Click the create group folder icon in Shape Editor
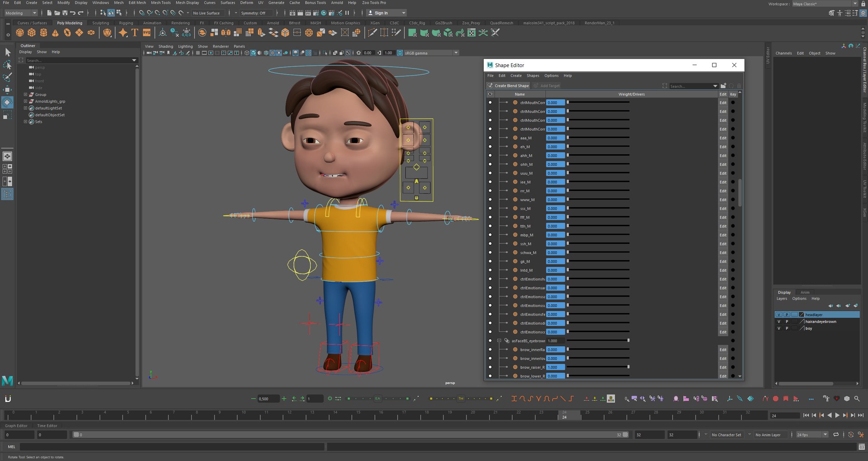Screen dimensions: 868x461 click(x=723, y=86)
